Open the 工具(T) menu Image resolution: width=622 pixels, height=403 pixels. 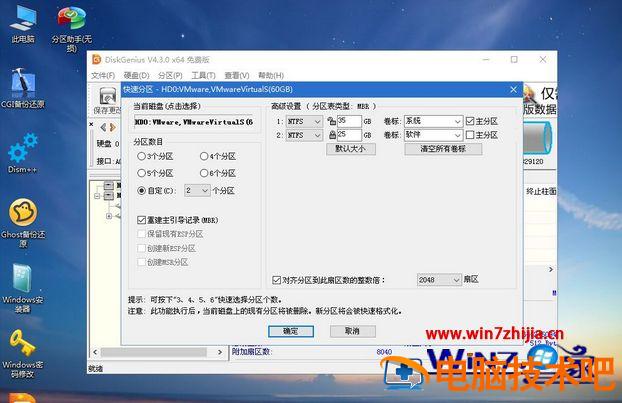click(x=203, y=75)
